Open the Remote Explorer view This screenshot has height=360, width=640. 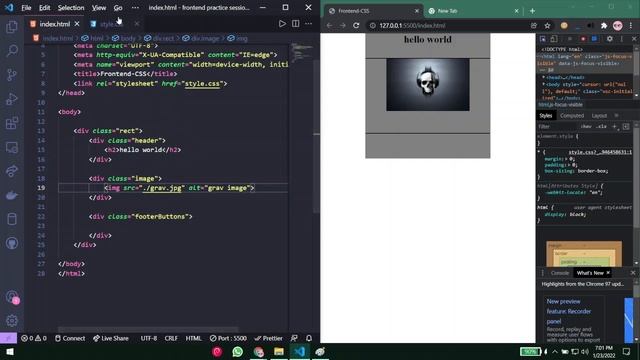tap(12, 147)
